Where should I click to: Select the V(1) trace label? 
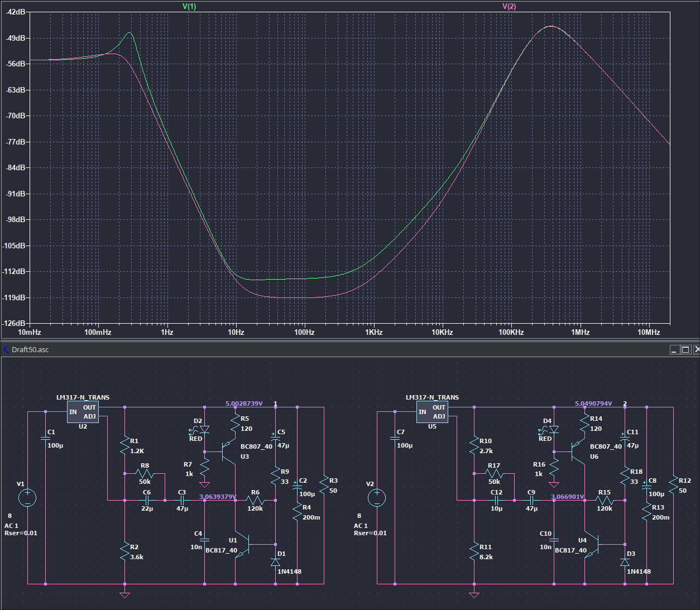pos(189,6)
